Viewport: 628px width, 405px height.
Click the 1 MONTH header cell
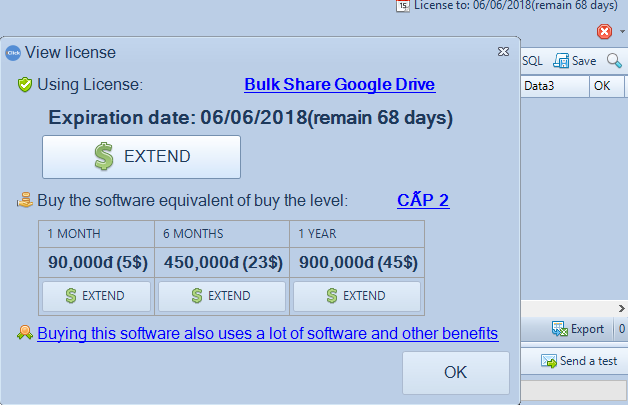[97, 234]
